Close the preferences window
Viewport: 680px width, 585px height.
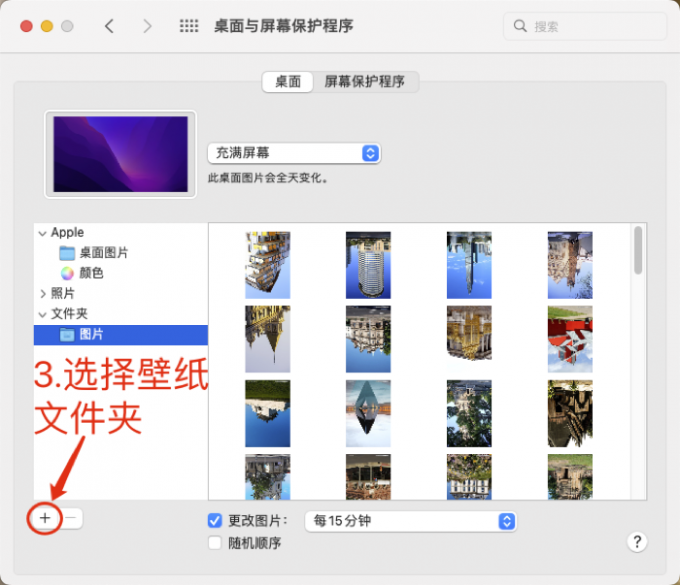[26, 26]
